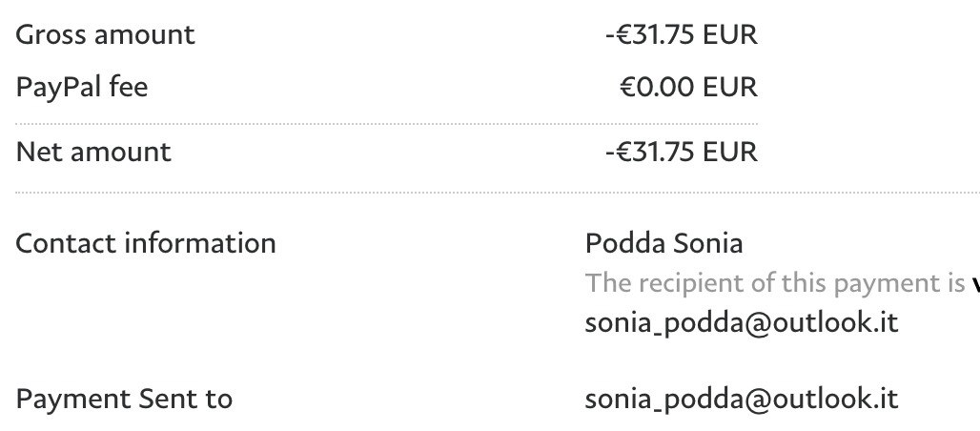Click the PayPal fee label

pyautogui.click(x=82, y=88)
